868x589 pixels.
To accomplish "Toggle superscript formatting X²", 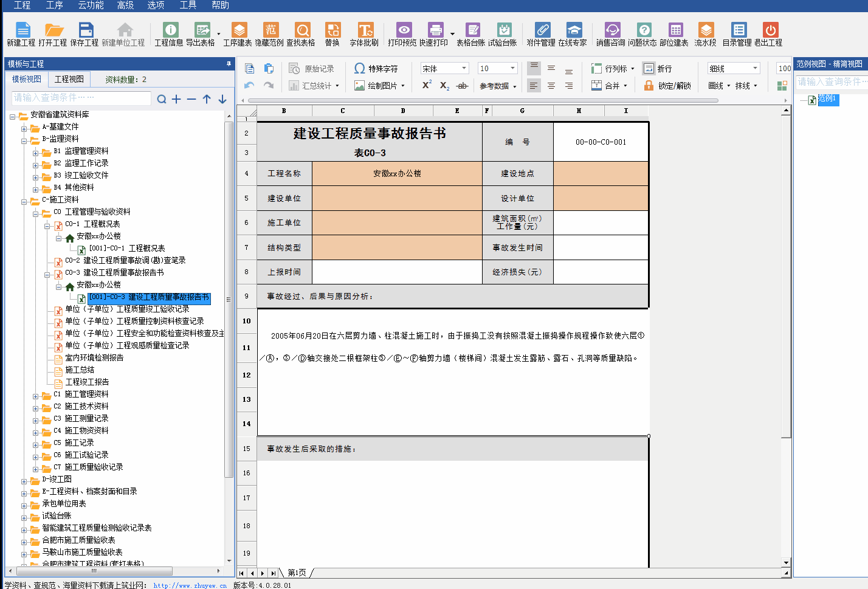I will pyautogui.click(x=425, y=86).
